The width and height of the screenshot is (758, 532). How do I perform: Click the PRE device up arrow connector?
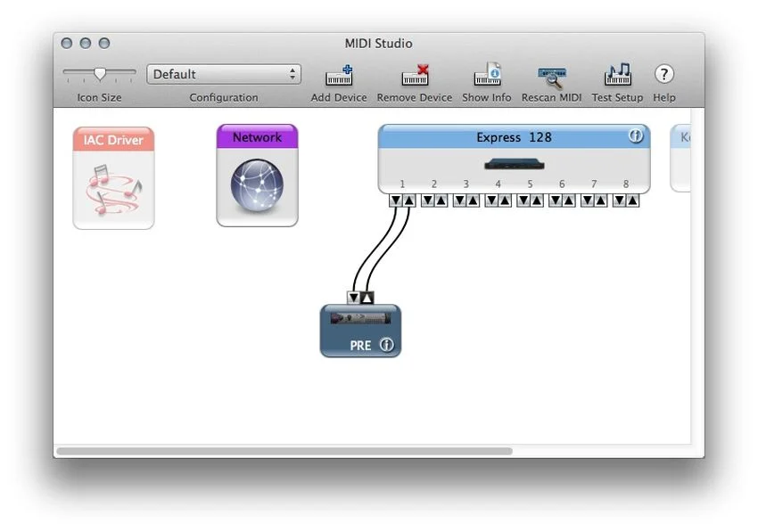367,298
